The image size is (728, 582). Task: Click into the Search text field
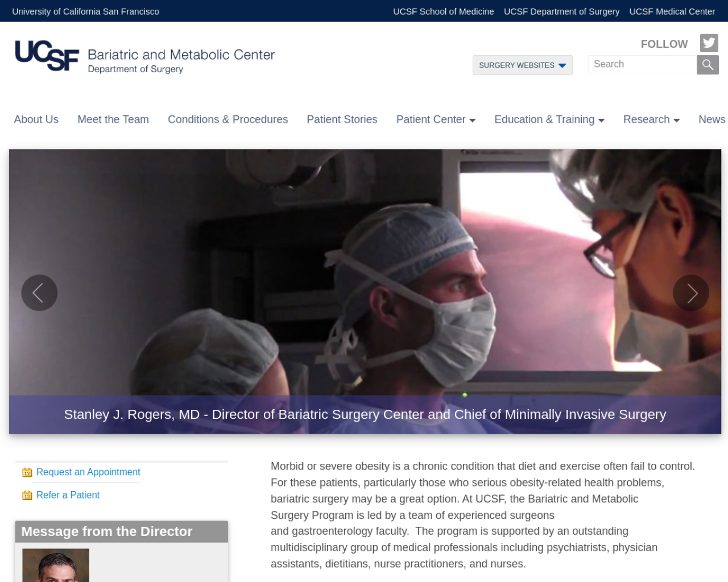[x=642, y=64]
